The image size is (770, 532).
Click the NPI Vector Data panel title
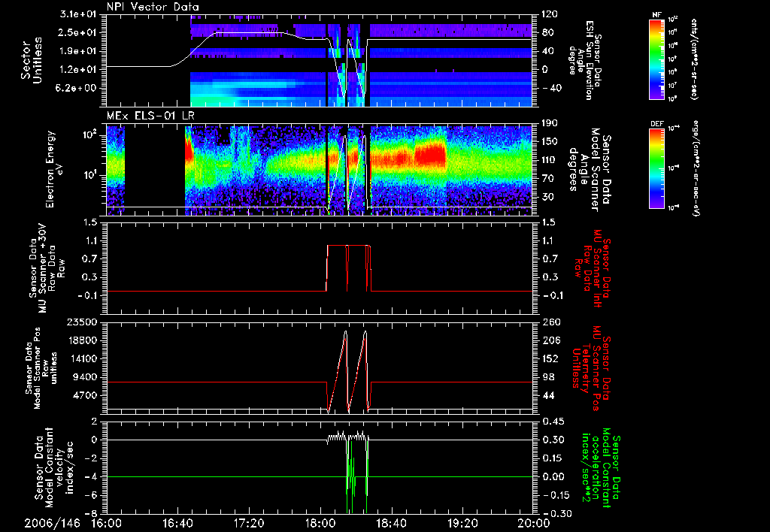point(153,7)
